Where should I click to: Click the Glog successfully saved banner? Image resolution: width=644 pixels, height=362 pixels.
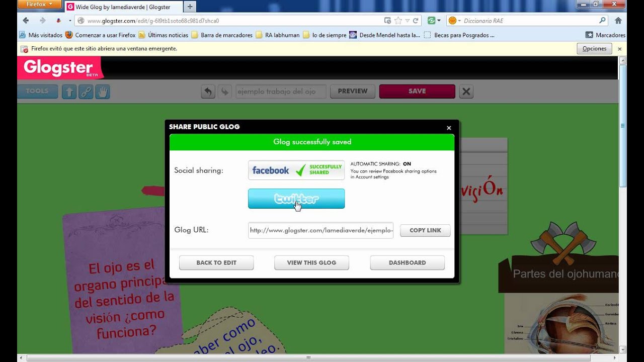click(312, 142)
